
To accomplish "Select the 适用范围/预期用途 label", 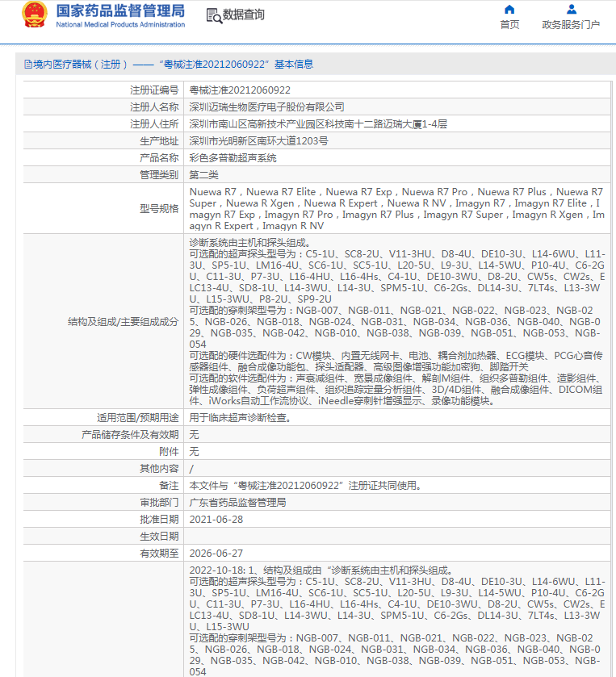I will coord(137,418).
